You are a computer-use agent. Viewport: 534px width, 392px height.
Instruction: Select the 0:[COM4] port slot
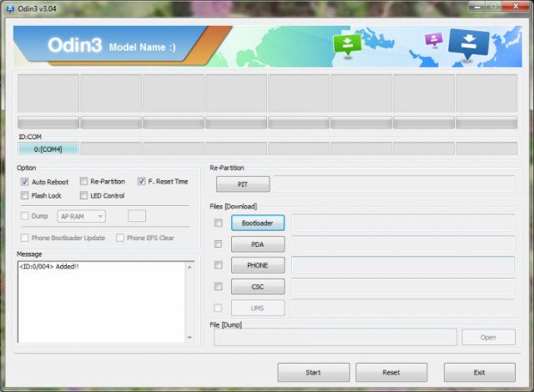tap(48, 149)
